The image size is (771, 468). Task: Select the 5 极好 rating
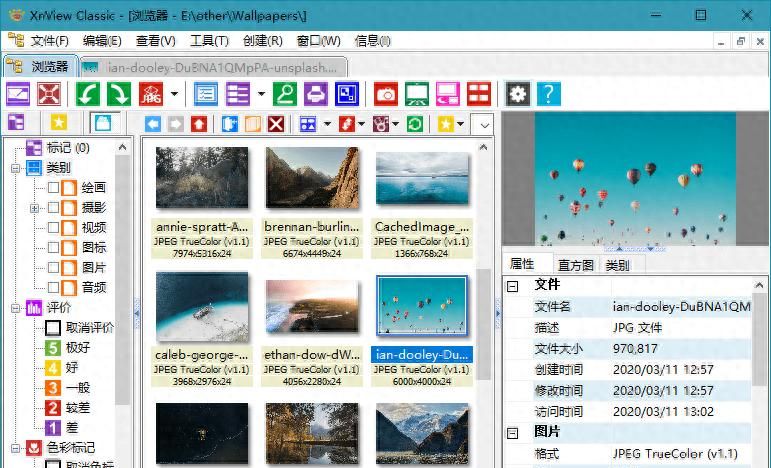68,348
